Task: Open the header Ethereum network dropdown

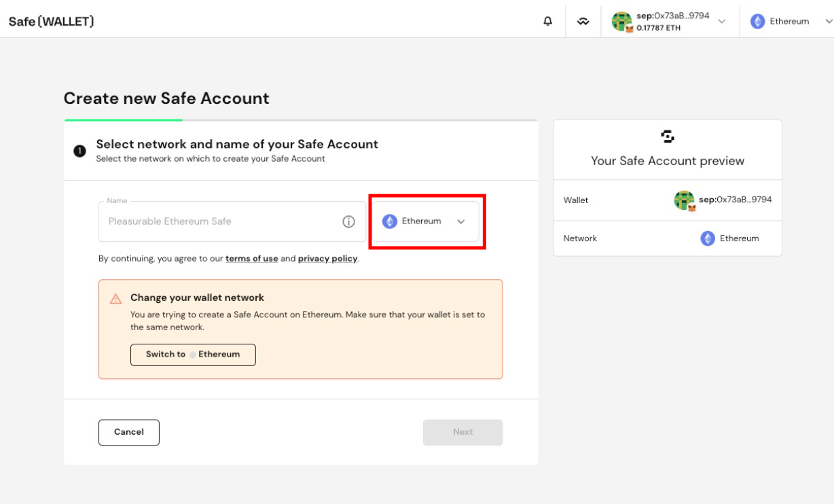Action: [791, 21]
